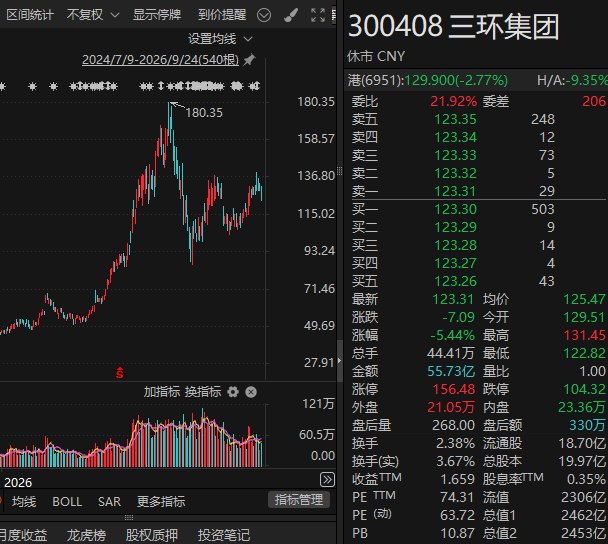Viewport: 608px width, 544px height.
Task: Select the SAR indicator tab
Action: coord(109,502)
